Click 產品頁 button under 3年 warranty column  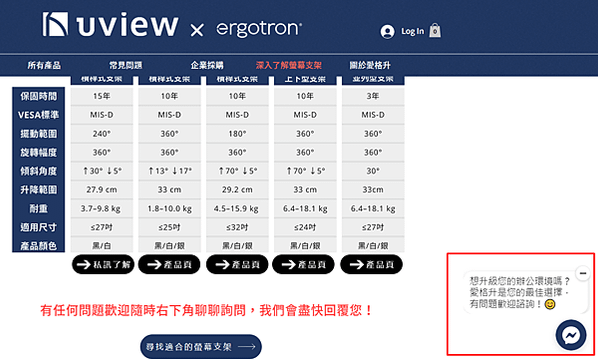click(371, 264)
